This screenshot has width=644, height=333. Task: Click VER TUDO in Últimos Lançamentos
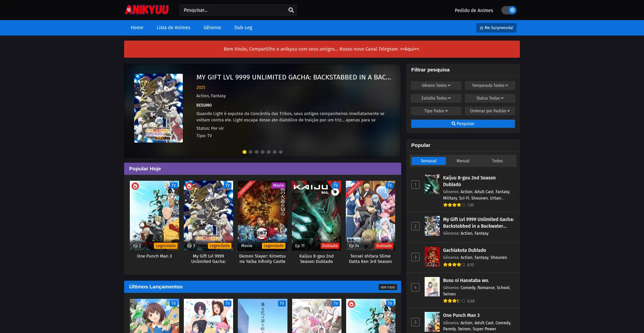[388, 287]
